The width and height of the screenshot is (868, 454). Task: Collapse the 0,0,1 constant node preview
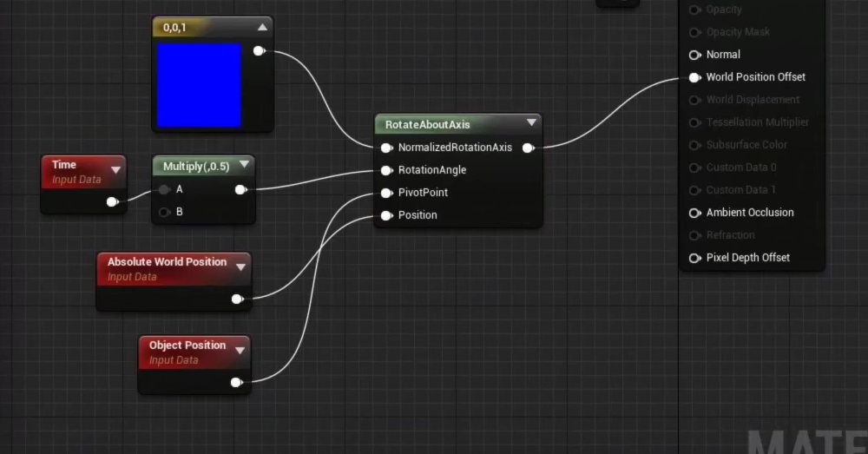262,27
